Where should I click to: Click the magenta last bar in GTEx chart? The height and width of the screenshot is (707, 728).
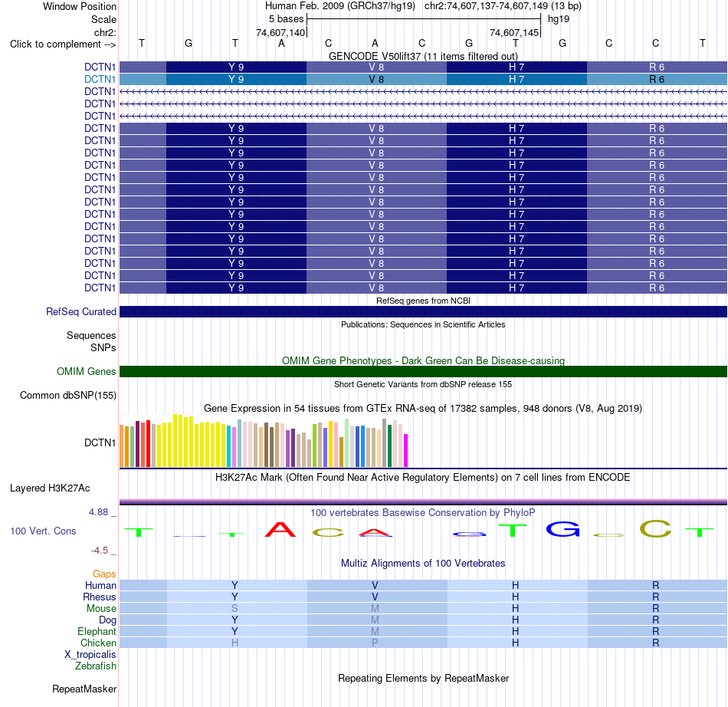406,451
